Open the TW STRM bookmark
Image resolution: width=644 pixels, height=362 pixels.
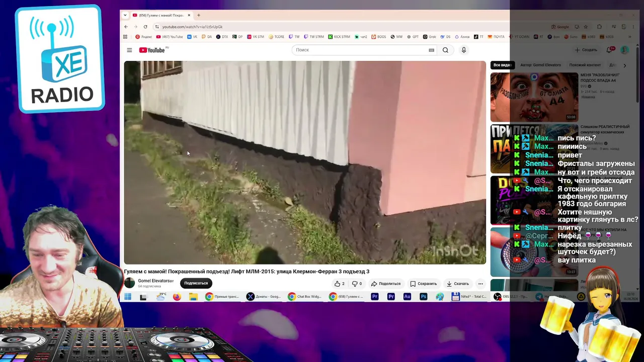pos(314,37)
